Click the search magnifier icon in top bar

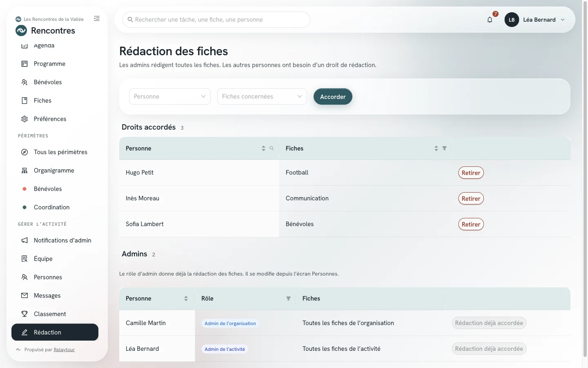point(130,20)
